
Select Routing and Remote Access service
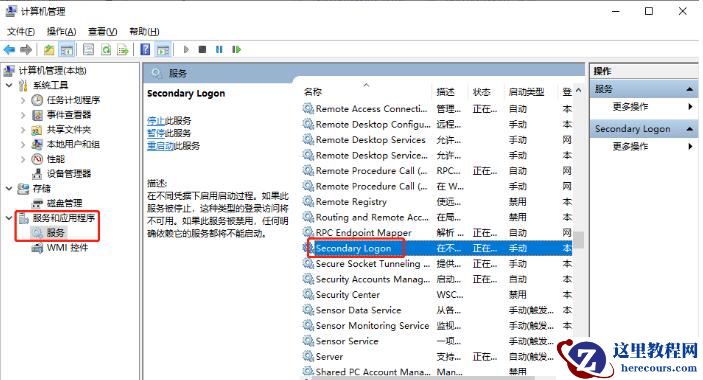[437, 217]
